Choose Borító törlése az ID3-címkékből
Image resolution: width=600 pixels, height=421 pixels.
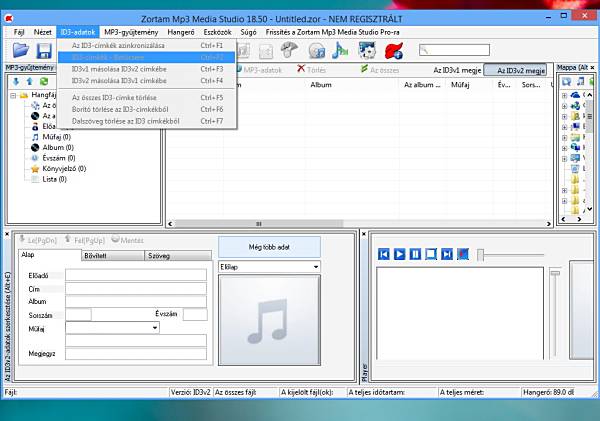(147, 109)
